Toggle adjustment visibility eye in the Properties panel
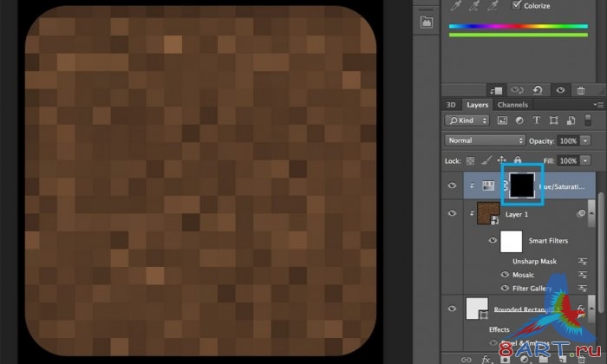 pyautogui.click(x=560, y=90)
